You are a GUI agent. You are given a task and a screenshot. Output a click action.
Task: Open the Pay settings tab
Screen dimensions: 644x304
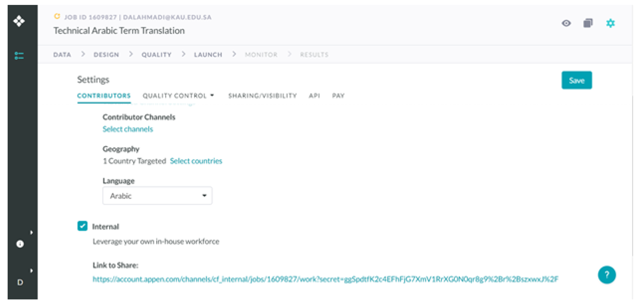[x=338, y=96]
